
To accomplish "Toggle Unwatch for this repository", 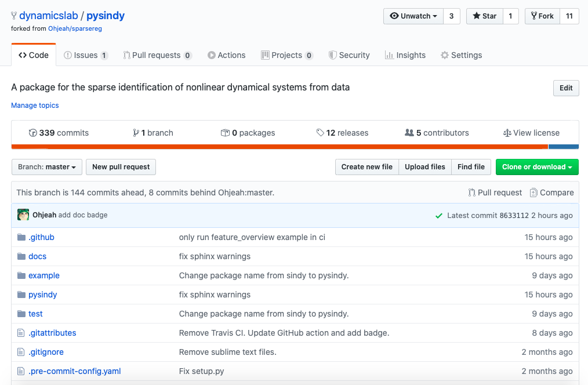I will (x=413, y=16).
